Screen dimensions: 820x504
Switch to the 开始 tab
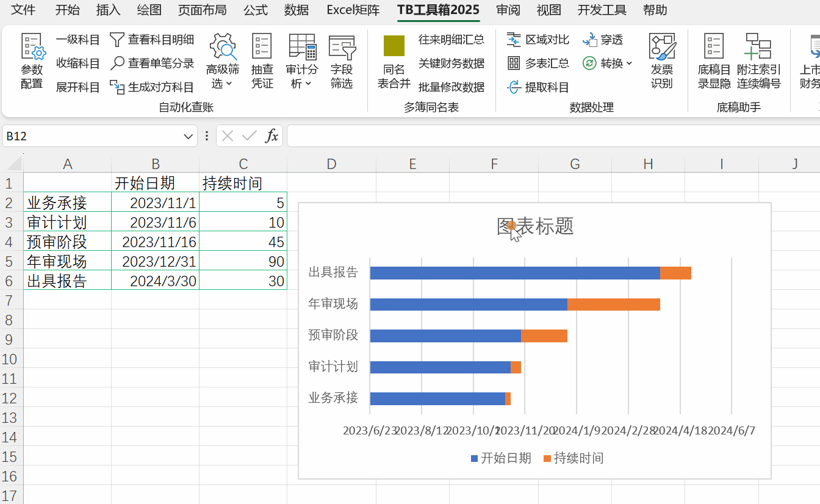pos(67,10)
